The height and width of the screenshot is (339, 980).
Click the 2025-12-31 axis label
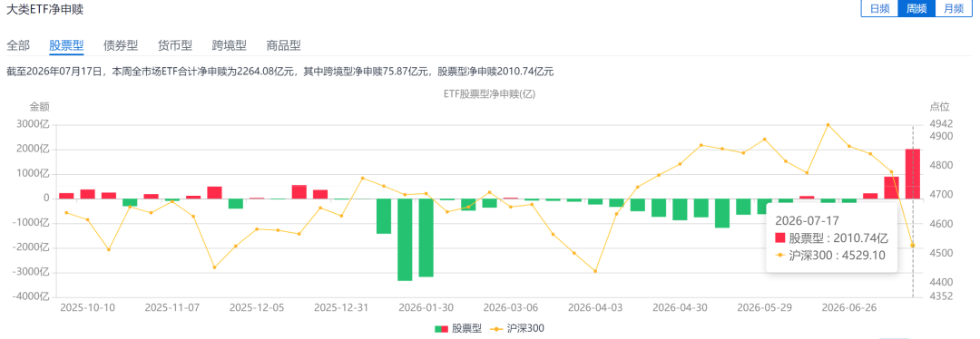[x=341, y=308]
